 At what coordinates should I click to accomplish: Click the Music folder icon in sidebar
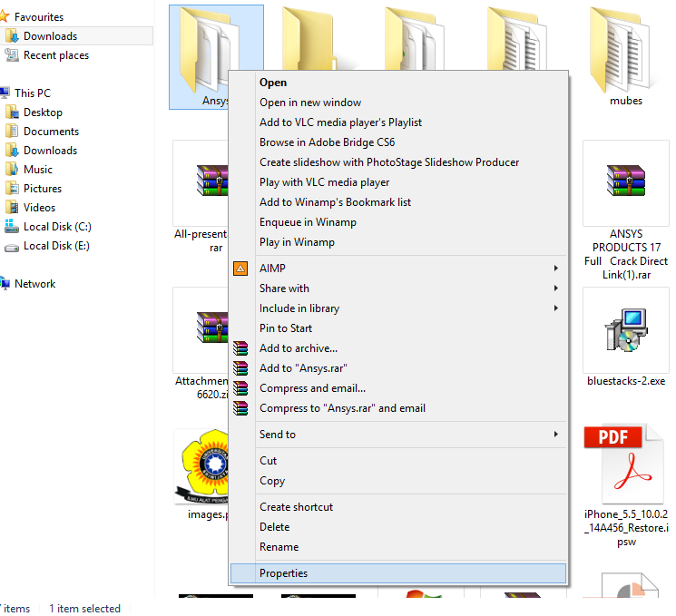coord(12,170)
